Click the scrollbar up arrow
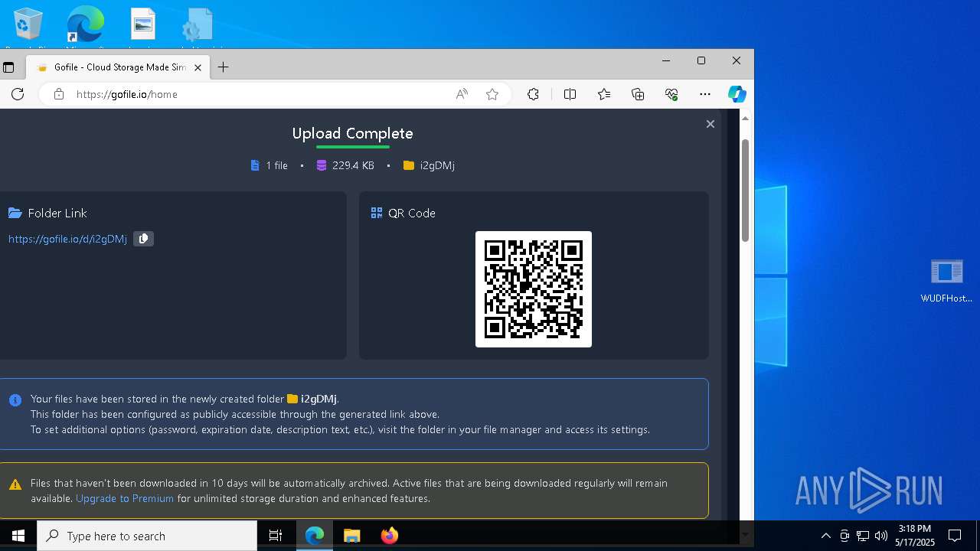Image resolution: width=980 pixels, height=551 pixels. tap(745, 118)
